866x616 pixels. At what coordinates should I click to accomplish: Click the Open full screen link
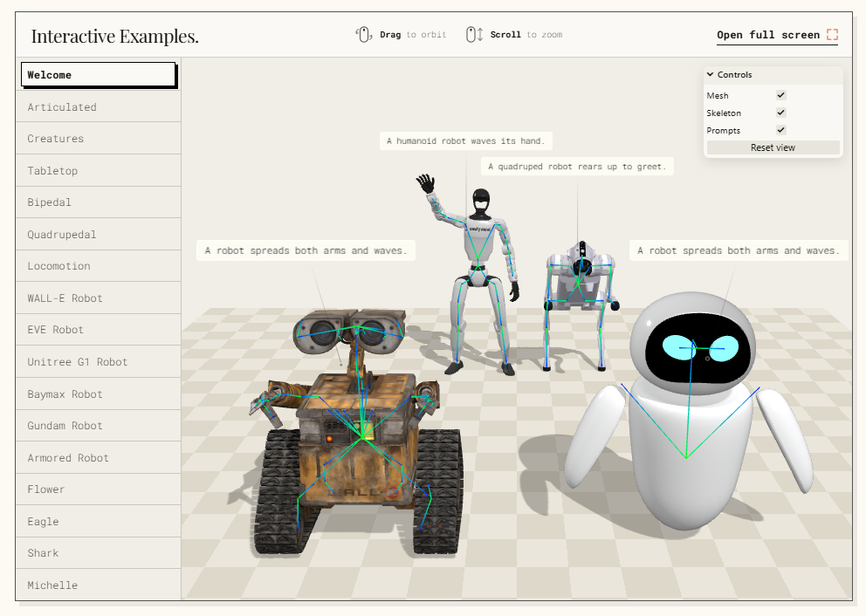tap(777, 35)
